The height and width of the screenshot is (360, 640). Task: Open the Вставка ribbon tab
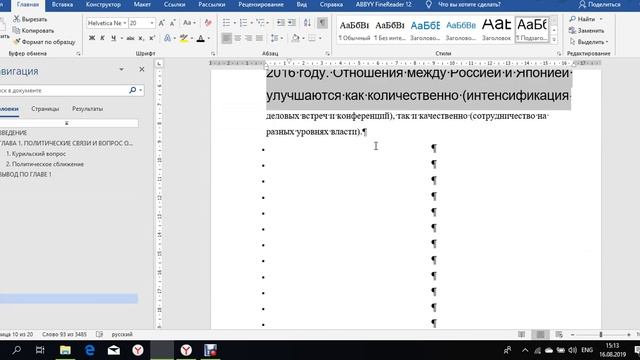[62, 4]
